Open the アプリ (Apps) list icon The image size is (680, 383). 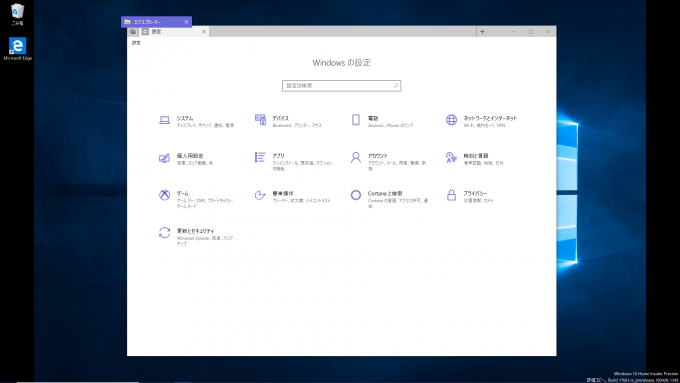(x=260, y=157)
